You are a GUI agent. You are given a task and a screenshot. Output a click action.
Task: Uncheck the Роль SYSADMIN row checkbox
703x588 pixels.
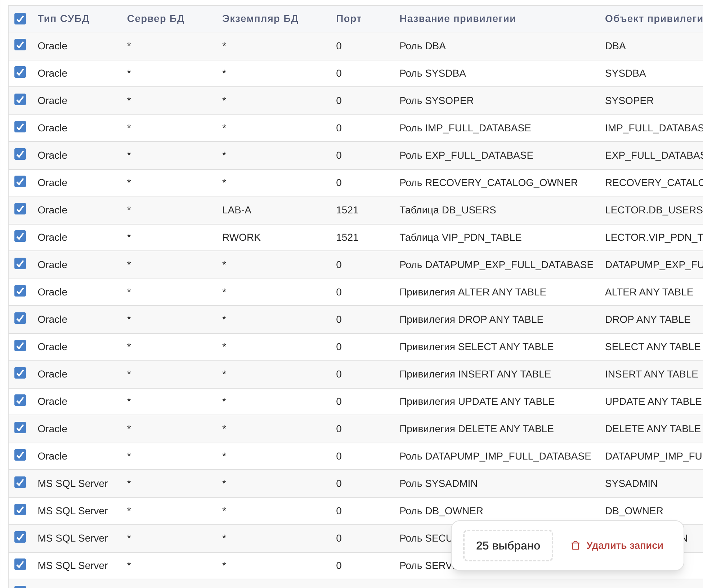pos(20,483)
